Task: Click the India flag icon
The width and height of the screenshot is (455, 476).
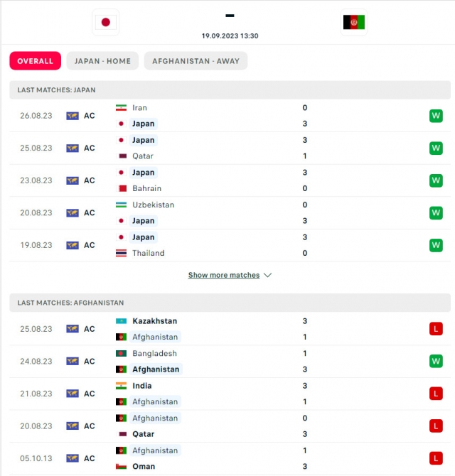Action: coord(121,386)
